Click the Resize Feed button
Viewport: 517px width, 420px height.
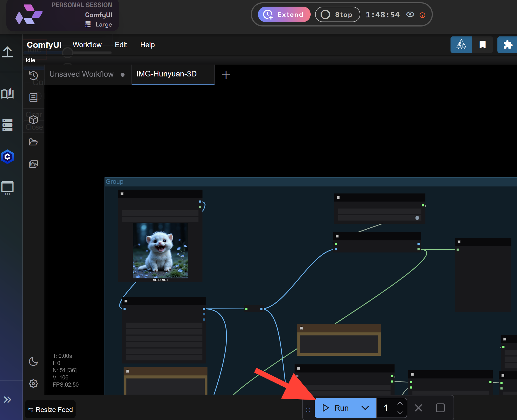click(50, 409)
